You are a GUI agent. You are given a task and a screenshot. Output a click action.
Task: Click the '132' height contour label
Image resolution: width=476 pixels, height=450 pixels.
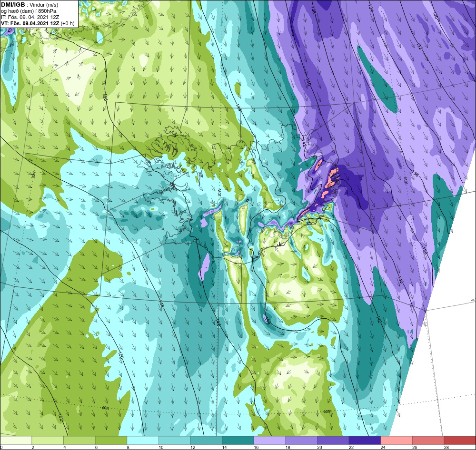(x=419, y=47)
